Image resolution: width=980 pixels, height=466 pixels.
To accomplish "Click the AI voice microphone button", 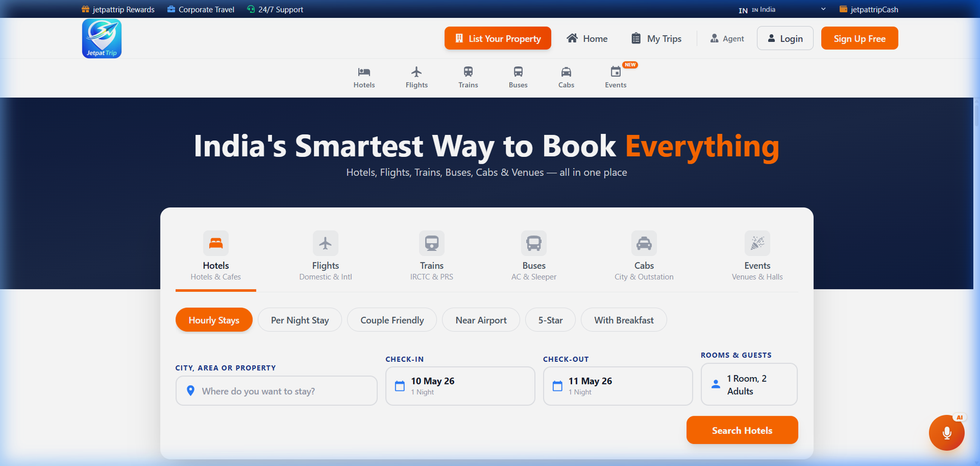I will tap(946, 433).
